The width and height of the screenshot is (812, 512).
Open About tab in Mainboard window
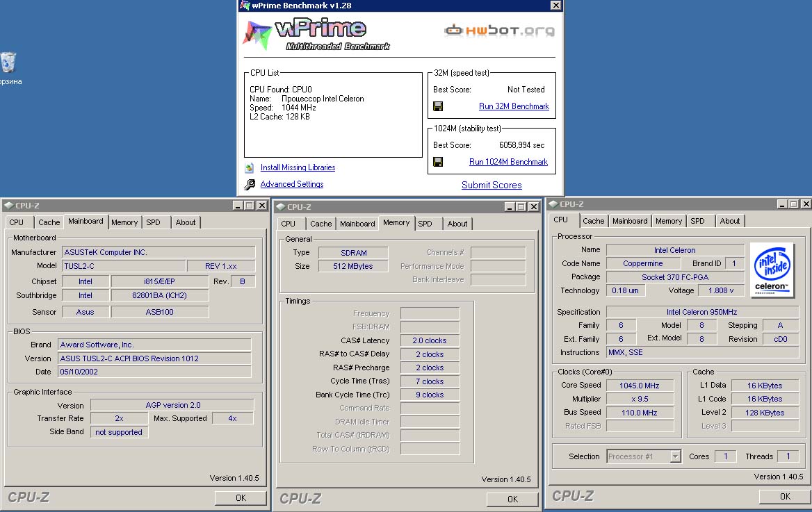[186, 222]
